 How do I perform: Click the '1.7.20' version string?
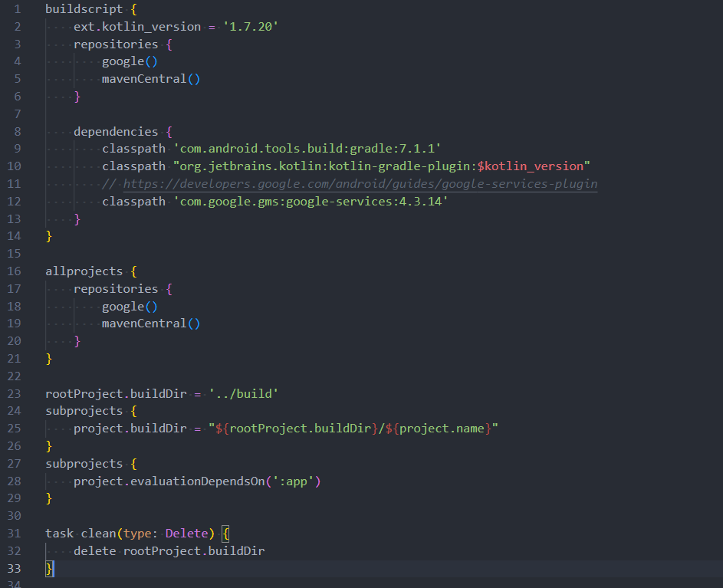[x=251, y=27]
